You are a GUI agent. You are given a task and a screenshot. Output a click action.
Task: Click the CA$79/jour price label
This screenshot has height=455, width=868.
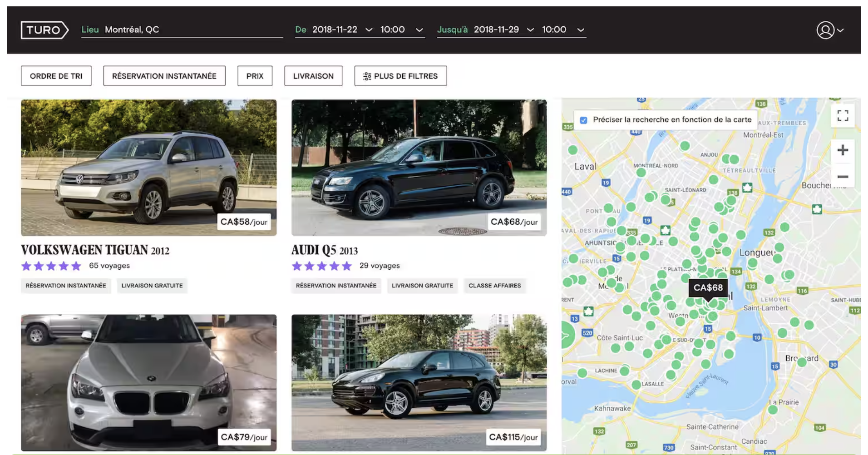[244, 437]
